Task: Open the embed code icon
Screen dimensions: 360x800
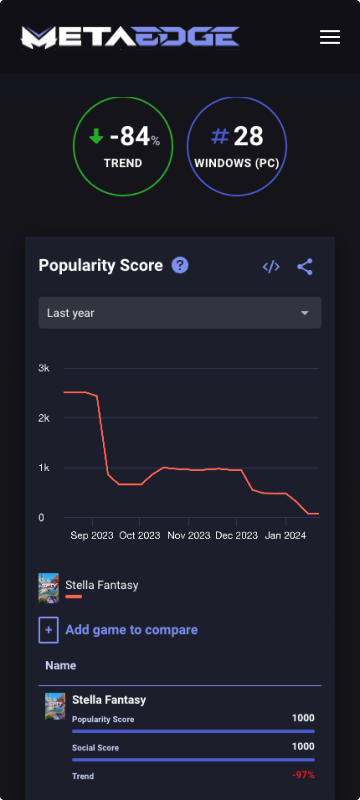Action: [271, 266]
